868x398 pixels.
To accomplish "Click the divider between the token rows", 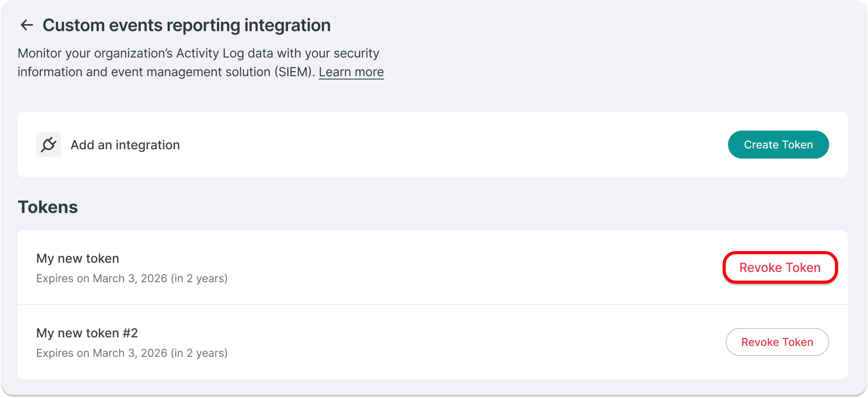I will [432, 304].
